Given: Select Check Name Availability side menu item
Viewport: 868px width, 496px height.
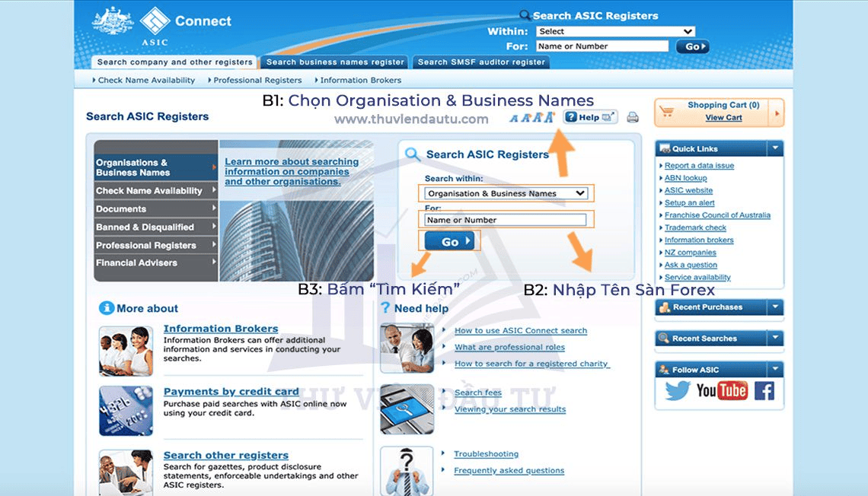Looking at the screenshot, I should [156, 191].
